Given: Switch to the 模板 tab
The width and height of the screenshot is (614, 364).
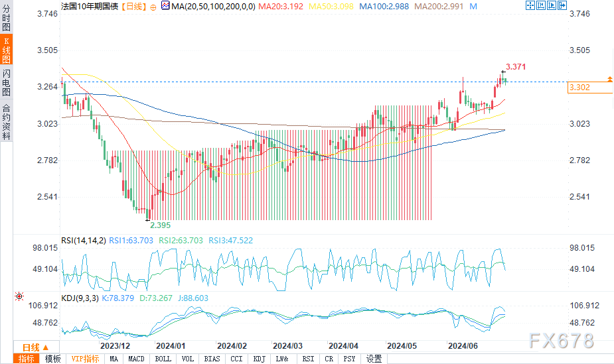Looking at the screenshot, I should pos(52,359).
